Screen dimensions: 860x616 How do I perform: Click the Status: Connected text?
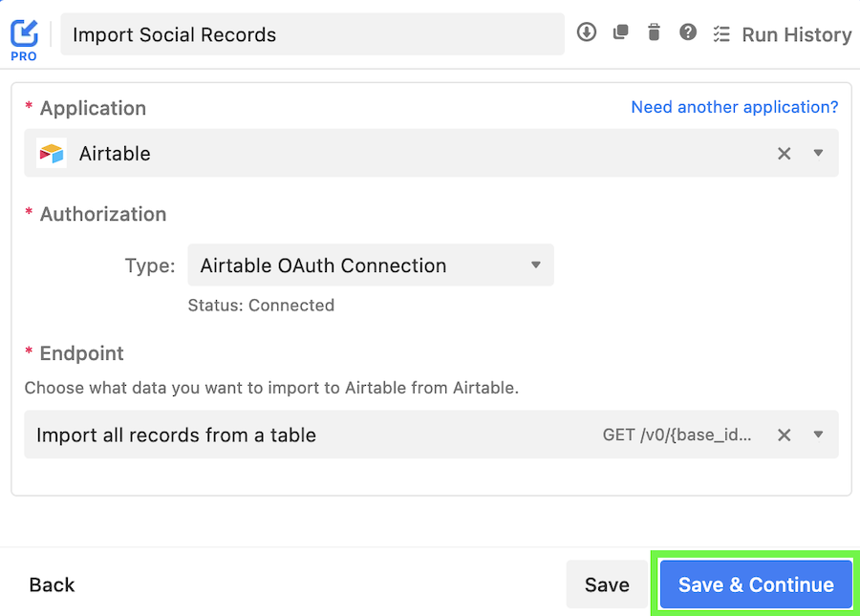coord(261,306)
